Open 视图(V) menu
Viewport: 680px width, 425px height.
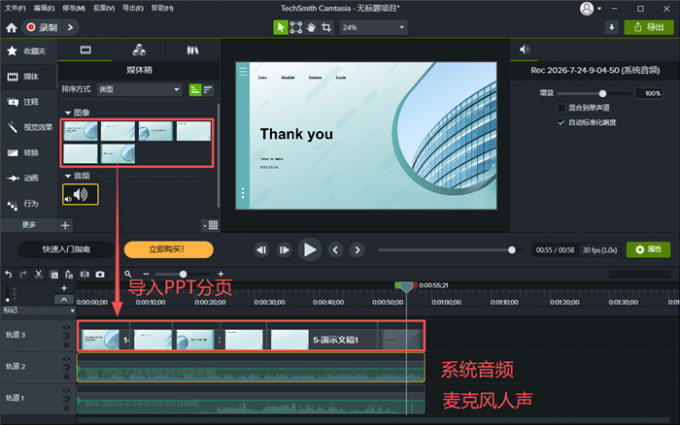104,8
